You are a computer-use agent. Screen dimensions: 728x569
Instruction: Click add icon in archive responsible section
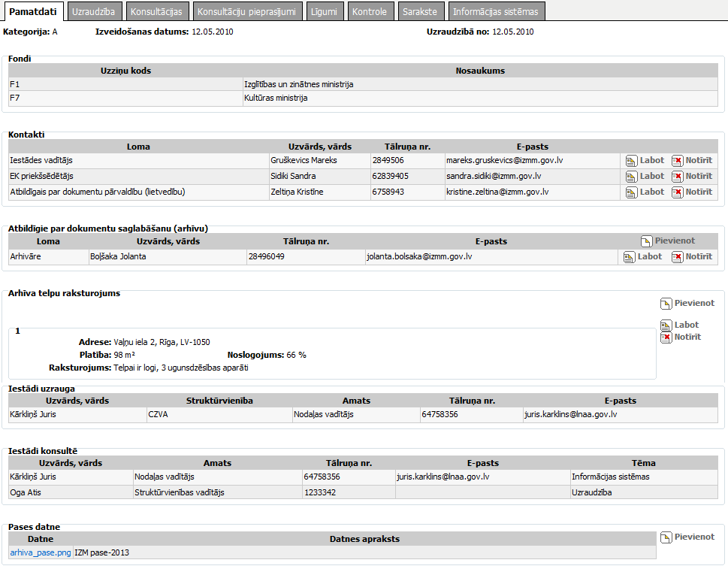click(x=646, y=241)
